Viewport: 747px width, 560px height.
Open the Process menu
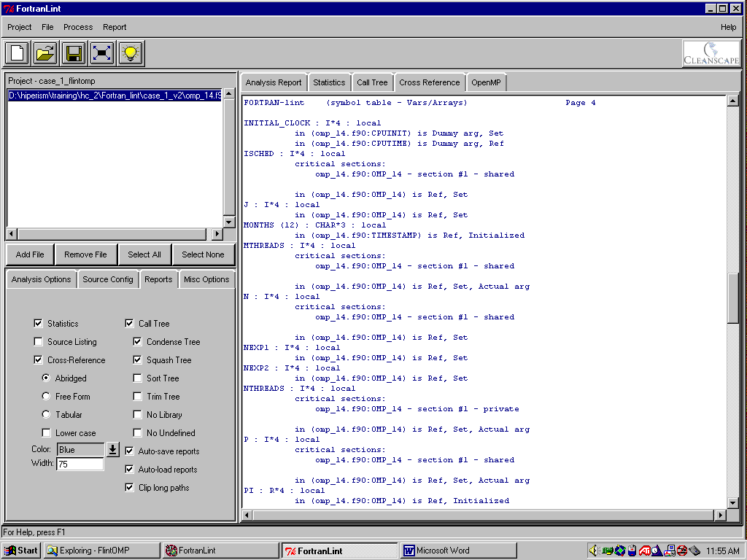click(78, 27)
